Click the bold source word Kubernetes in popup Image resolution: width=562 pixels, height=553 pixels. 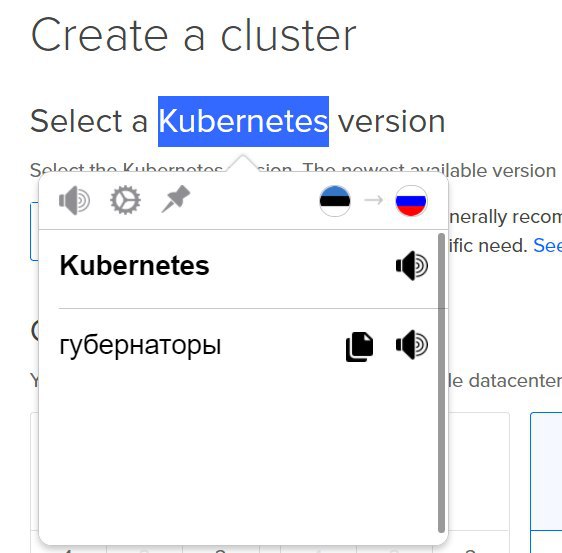(134, 266)
